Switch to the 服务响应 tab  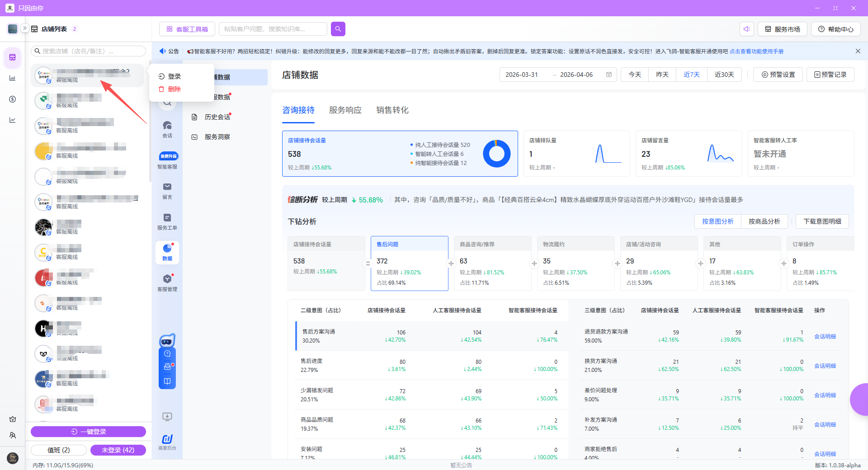[x=345, y=110]
